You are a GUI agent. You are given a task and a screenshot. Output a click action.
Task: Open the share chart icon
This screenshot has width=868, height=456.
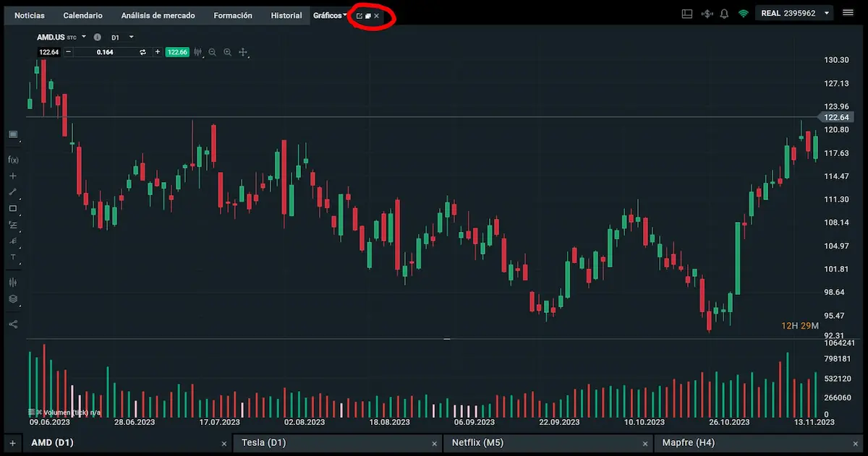(13, 324)
